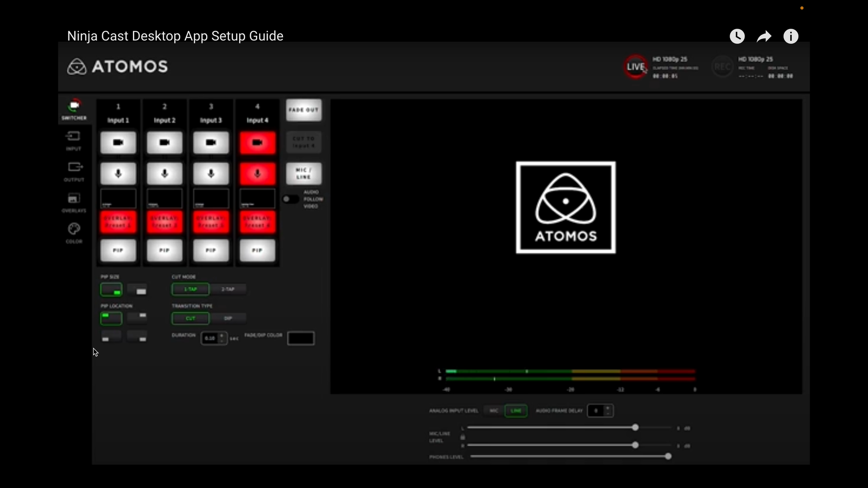Click the Audio Frame Delay value field
Image resolution: width=868 pixels, height=488 pixels.
tap(596, 411)
